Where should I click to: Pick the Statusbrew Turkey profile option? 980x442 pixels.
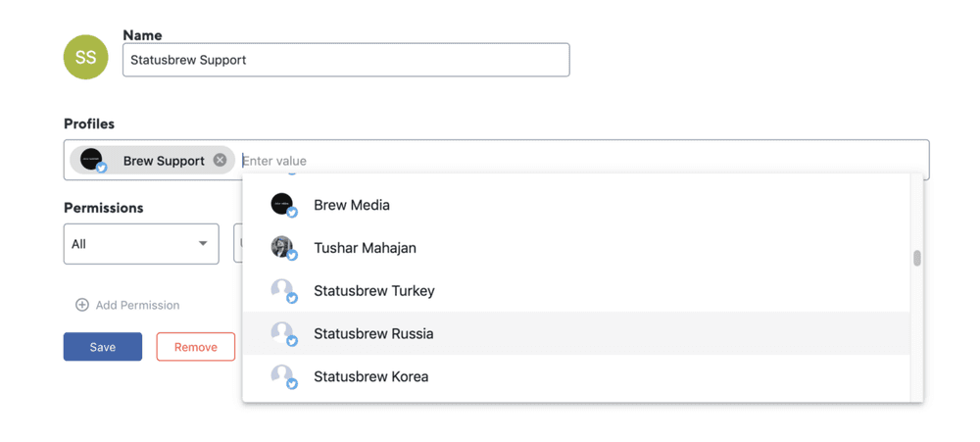click(373, 291)
